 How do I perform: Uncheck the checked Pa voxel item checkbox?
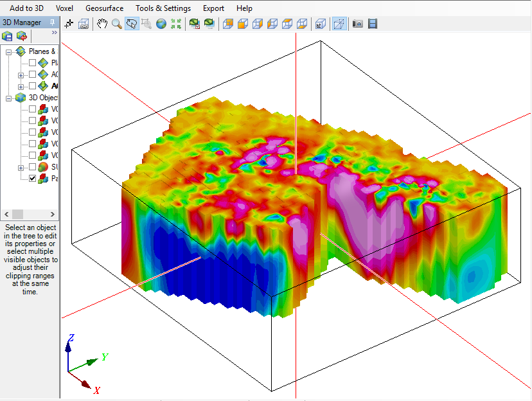[x=33, y=179]
